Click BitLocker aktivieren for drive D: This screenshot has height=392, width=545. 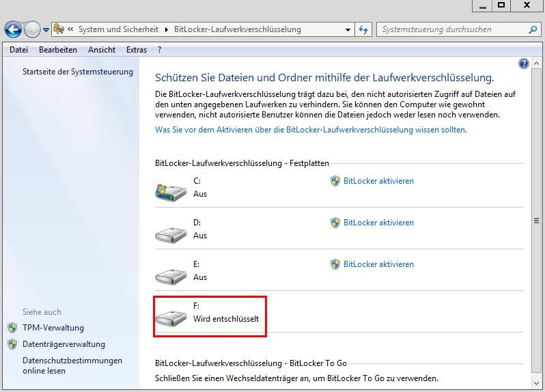click(378, 223)
